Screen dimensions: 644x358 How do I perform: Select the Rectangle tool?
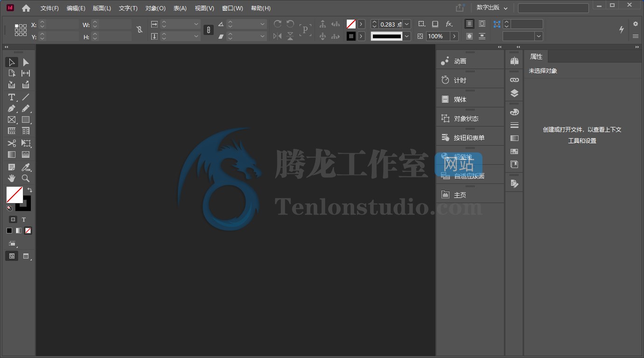click(x=26, y=120)
